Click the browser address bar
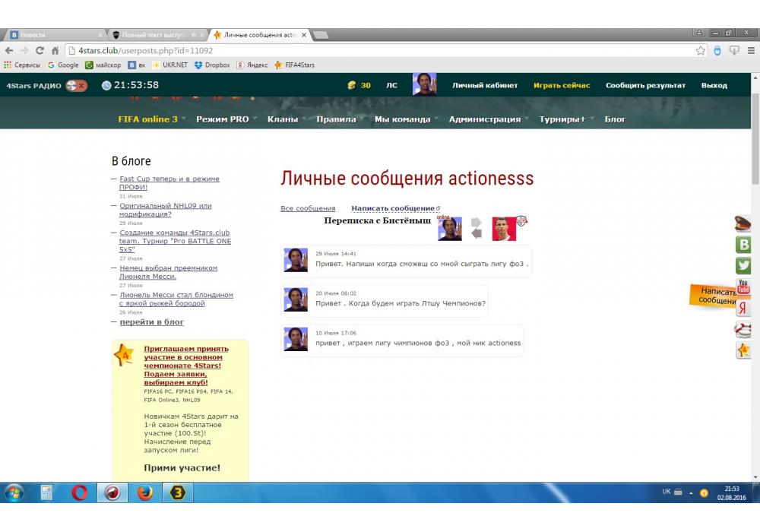Viewport: 760px width, 532px height. 380,50
